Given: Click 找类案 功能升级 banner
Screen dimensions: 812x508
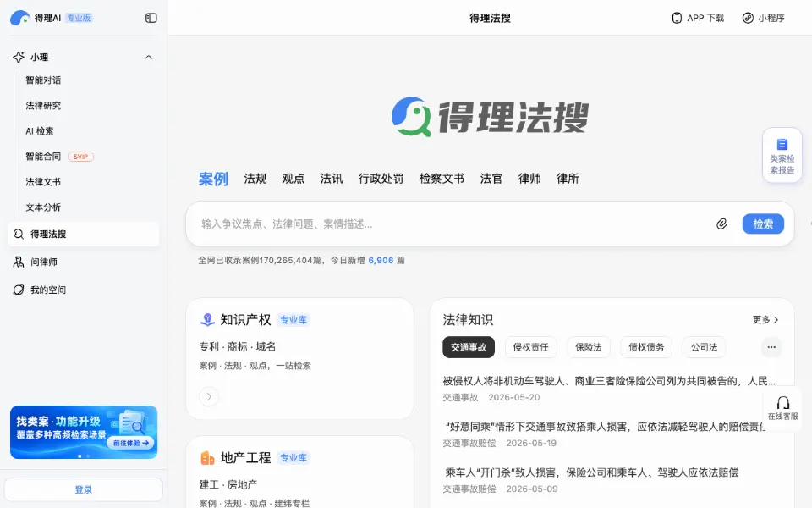Looking at the screenshot, I should pos(84,432).
